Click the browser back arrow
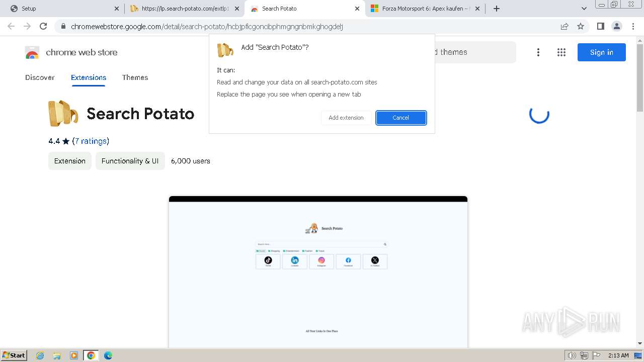Image resolution: width=644 pixels, height=362 pixels. tap(11, 26)
